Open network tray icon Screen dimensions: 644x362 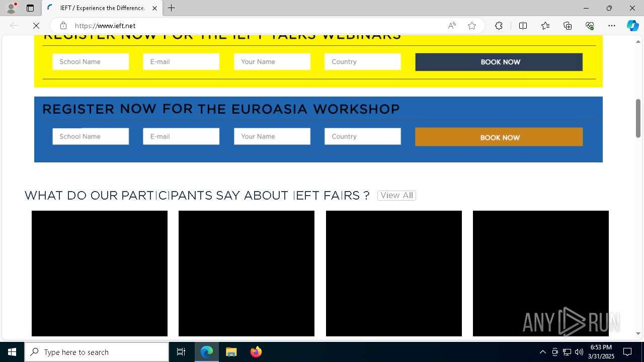(x=567, y=352)
